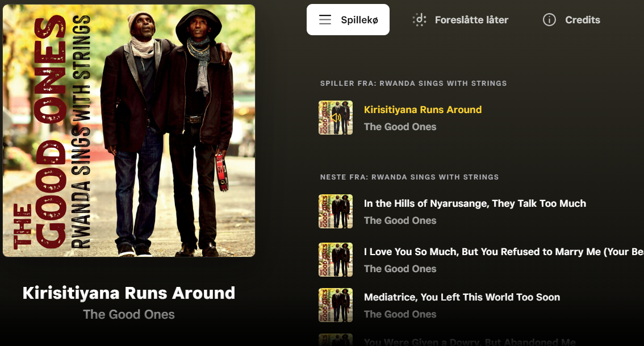This screenshot has height=346, width=644.
Task: Click the hamburger queue icon
Action: [325, 20]
